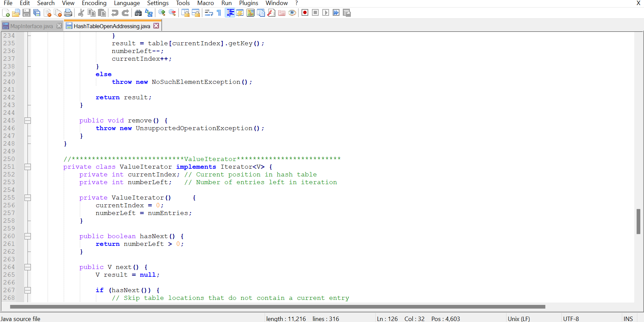
Task: Click UTF-8 in the status bar
Action: click(x=571, y=319)
